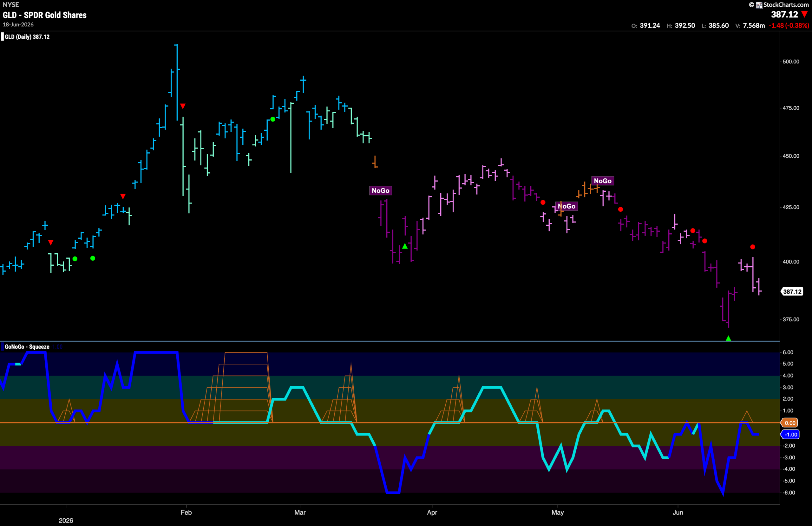Click the 425.00 price axis label

point(791,207)
